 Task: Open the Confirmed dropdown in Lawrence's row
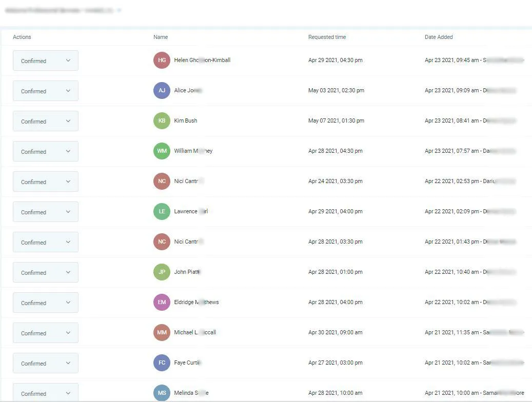point(46,212)
